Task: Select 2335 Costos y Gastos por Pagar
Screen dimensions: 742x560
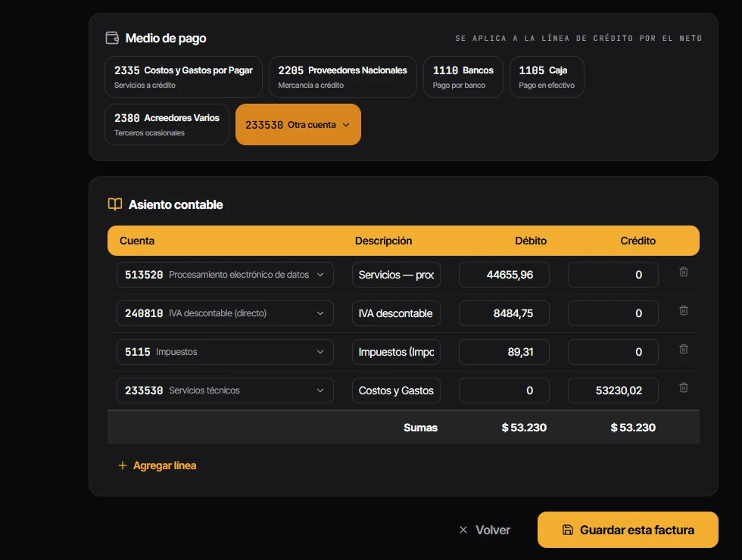Action: (x=183, y=76)
